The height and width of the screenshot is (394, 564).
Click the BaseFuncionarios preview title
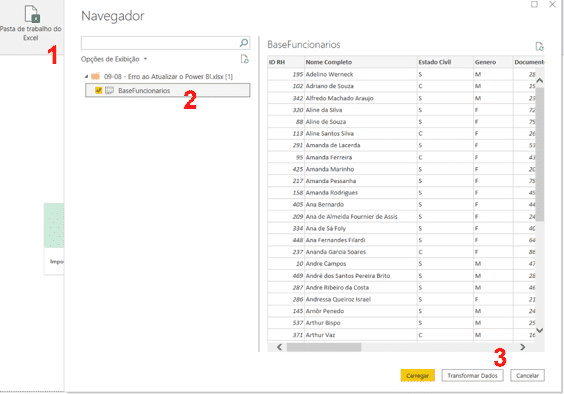[x=304, y=45]
